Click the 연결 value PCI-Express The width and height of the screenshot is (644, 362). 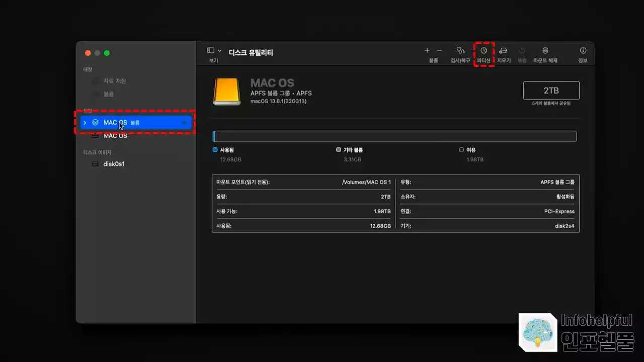[x=560, y=212]
